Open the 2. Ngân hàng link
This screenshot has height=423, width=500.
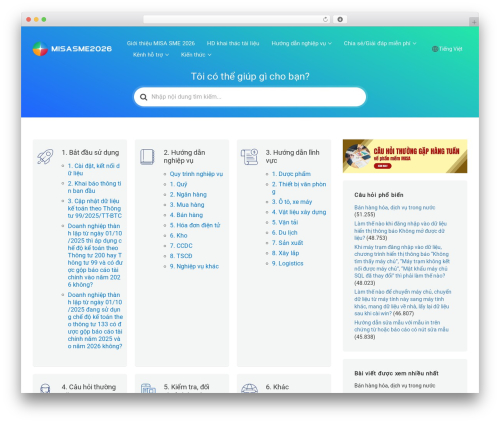coord(188,194)
